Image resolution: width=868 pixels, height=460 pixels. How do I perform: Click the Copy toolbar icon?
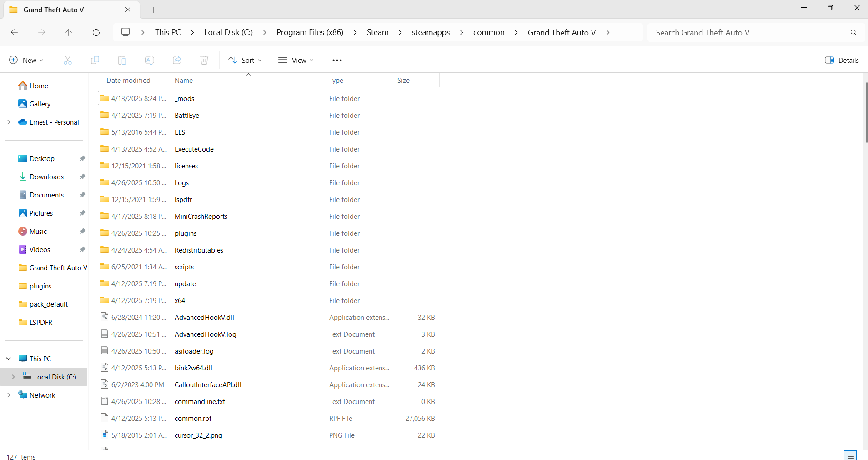click(x=95, y=60)
